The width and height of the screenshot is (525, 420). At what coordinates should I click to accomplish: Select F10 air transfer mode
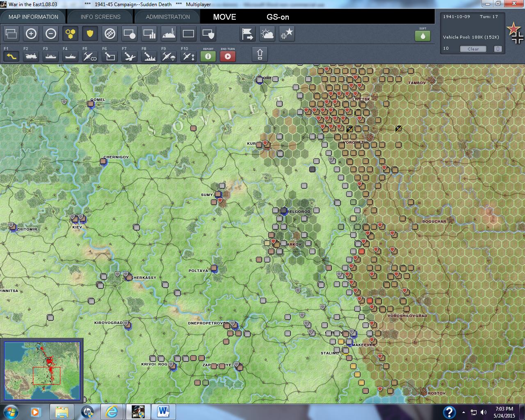[188, 55]
